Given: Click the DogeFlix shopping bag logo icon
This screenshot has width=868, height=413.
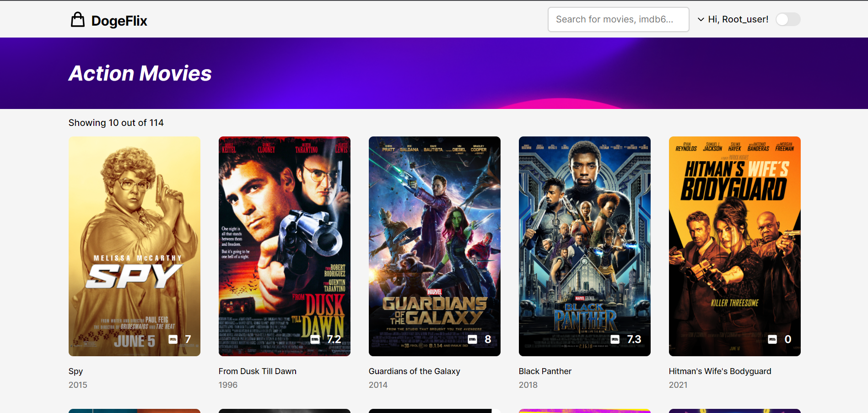Looking at the screenshot, I should 78,20.
